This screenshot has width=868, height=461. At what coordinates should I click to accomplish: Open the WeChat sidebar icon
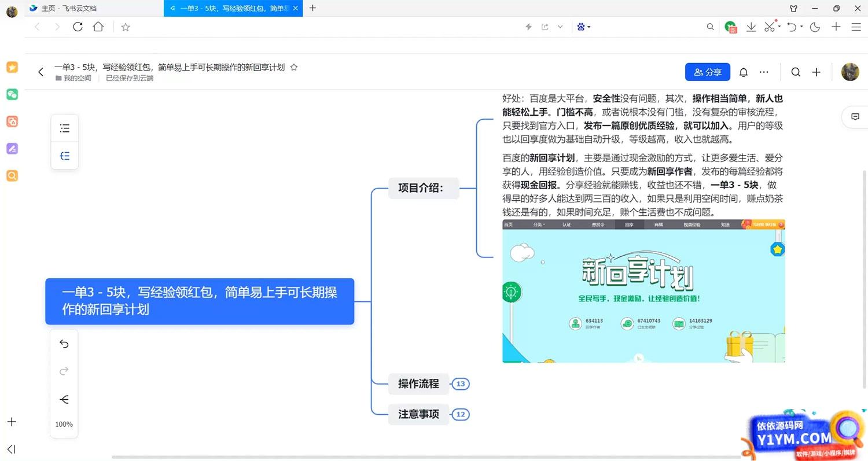12,94
